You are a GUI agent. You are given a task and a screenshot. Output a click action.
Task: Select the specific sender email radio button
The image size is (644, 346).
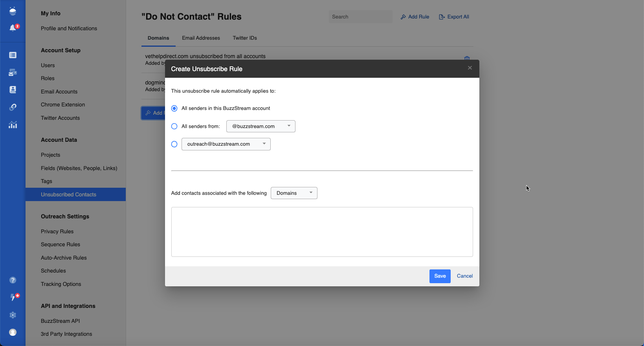174,144
